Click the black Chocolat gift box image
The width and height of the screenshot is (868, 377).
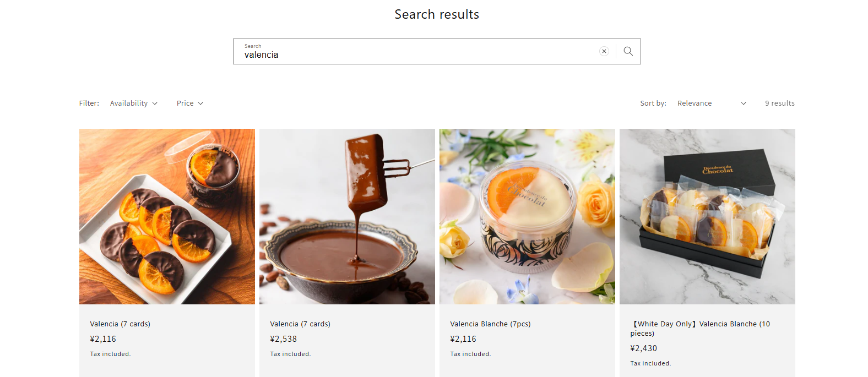click(x=707, y=216)
